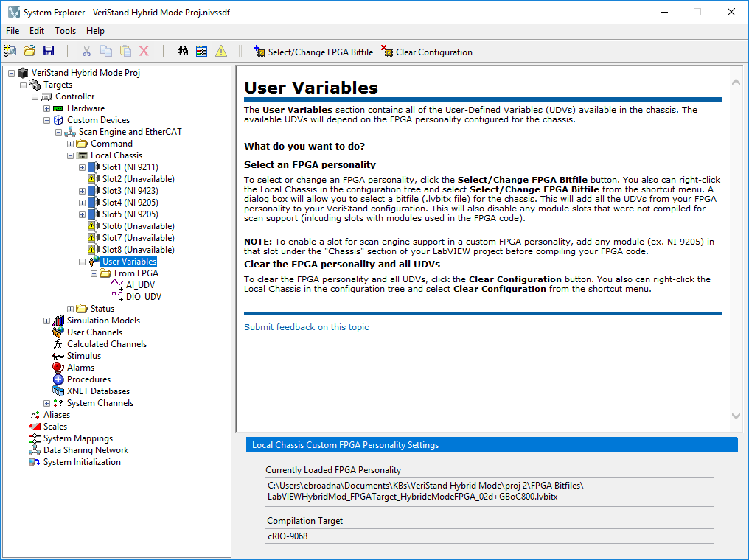Image resolution: width=749 pixels, height=560 pixels.
Task: Click the Copy toolbar icon
Action: pyautogui.click(x=105, y=52)
